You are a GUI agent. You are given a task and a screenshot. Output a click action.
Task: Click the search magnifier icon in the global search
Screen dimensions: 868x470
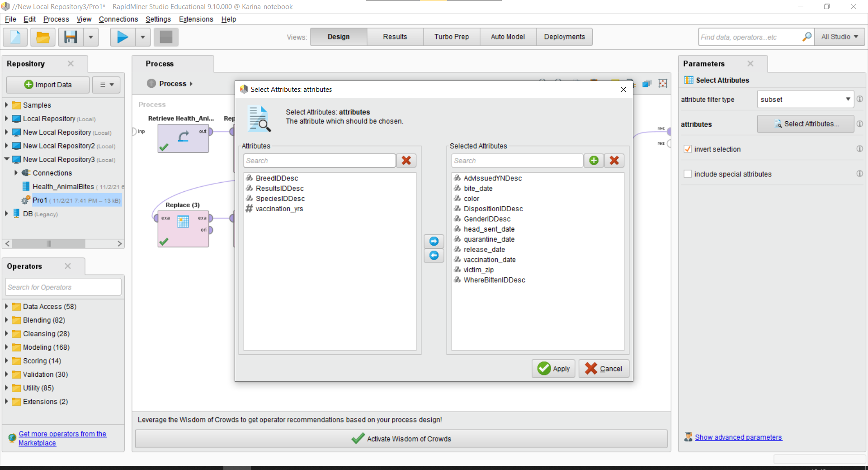pos(807,37)
